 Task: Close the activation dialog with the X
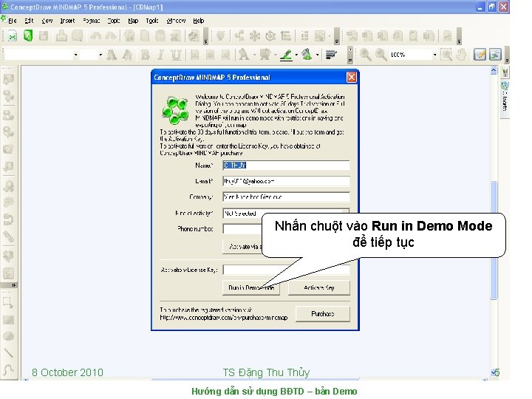click(x=352, y=78)
